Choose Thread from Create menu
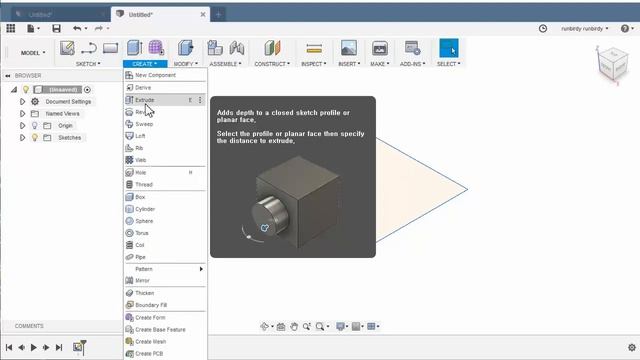640x360 pixels. click(x=165, y=184)
